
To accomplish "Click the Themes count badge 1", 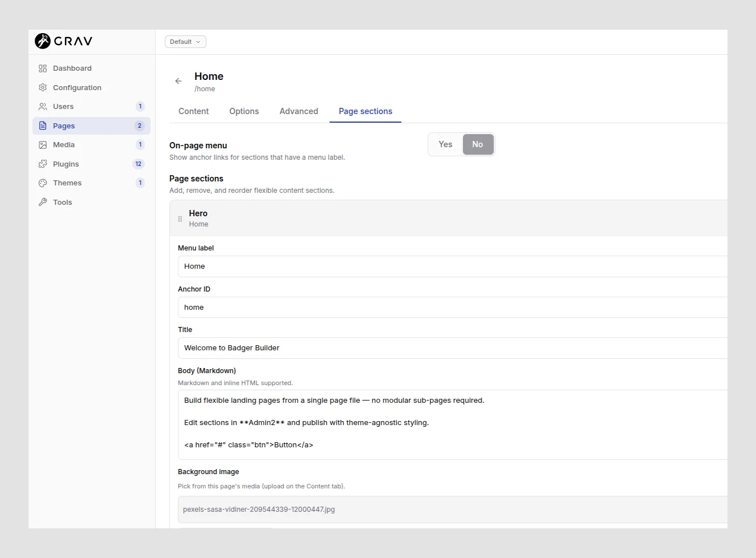I will (140, 183).
